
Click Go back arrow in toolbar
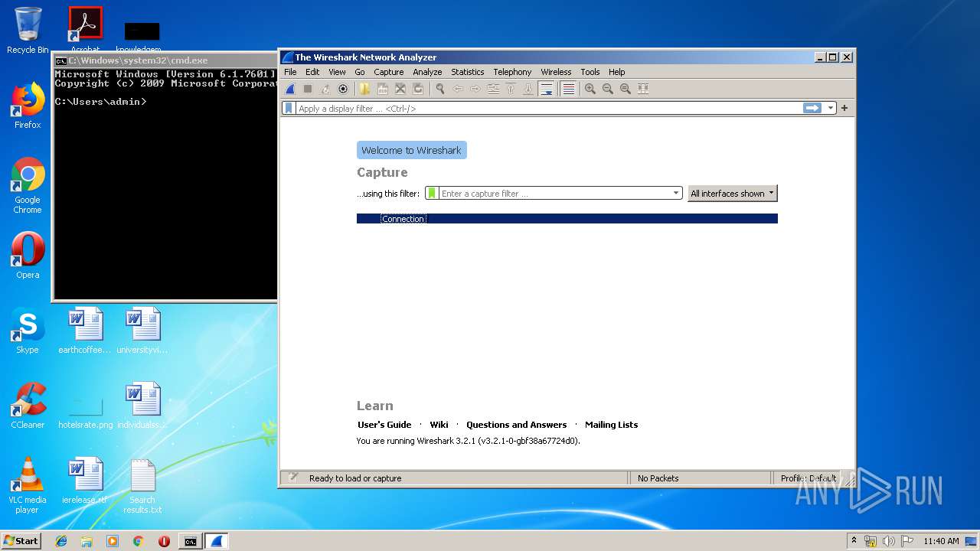[458, 89]
